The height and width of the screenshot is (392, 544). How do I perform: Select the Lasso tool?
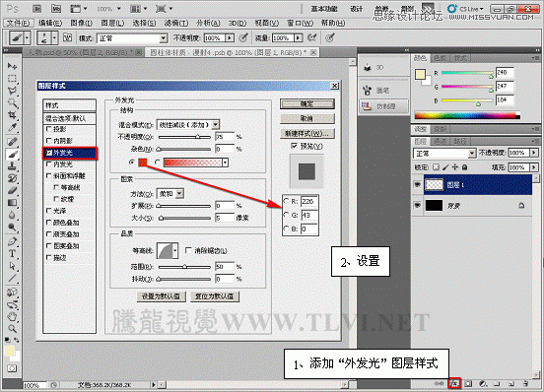tap(12, 91)
